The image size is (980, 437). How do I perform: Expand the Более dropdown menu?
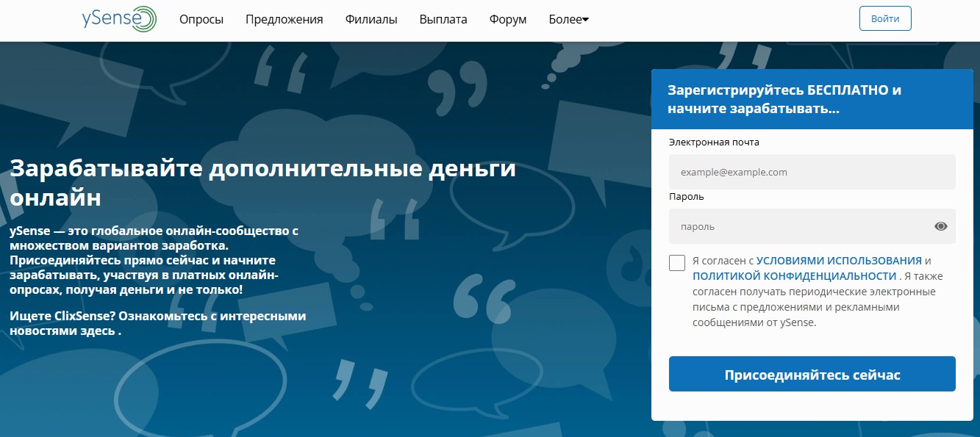click(x=569, y=20)
